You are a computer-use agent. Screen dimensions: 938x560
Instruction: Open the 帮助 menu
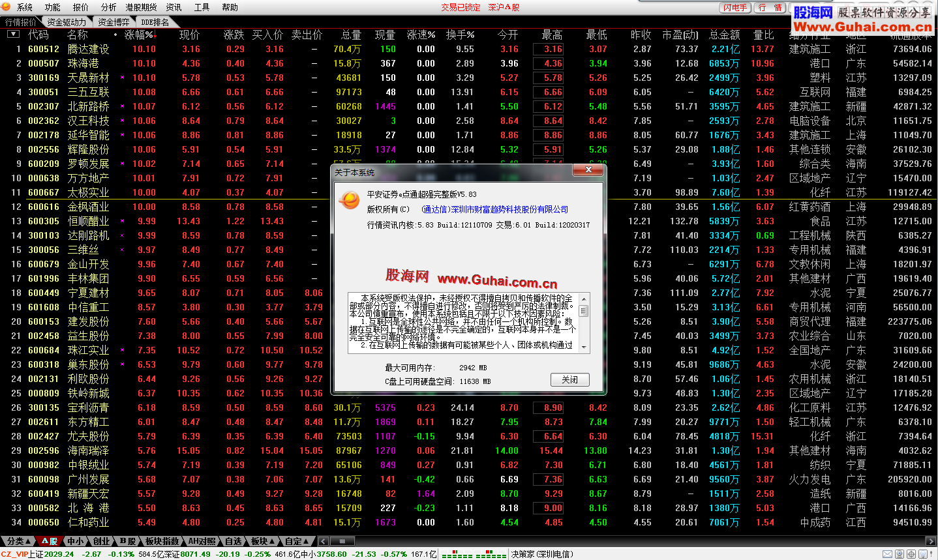(230, 7)
